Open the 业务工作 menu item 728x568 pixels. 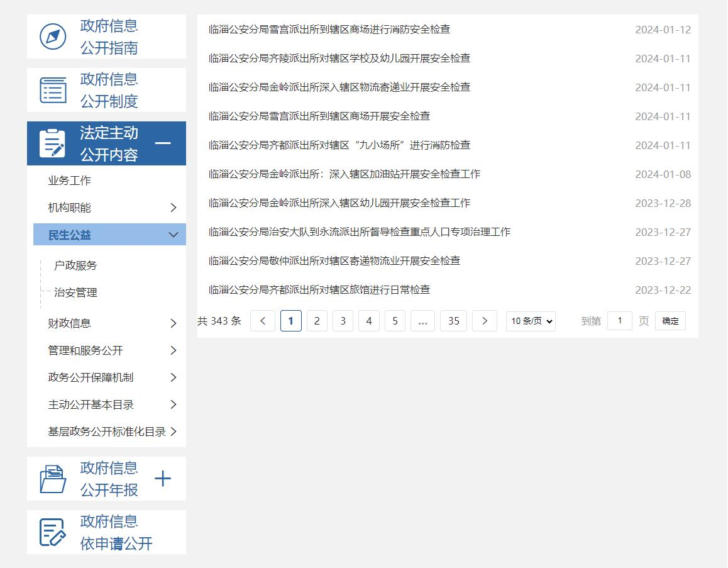[x=70, y=181]
